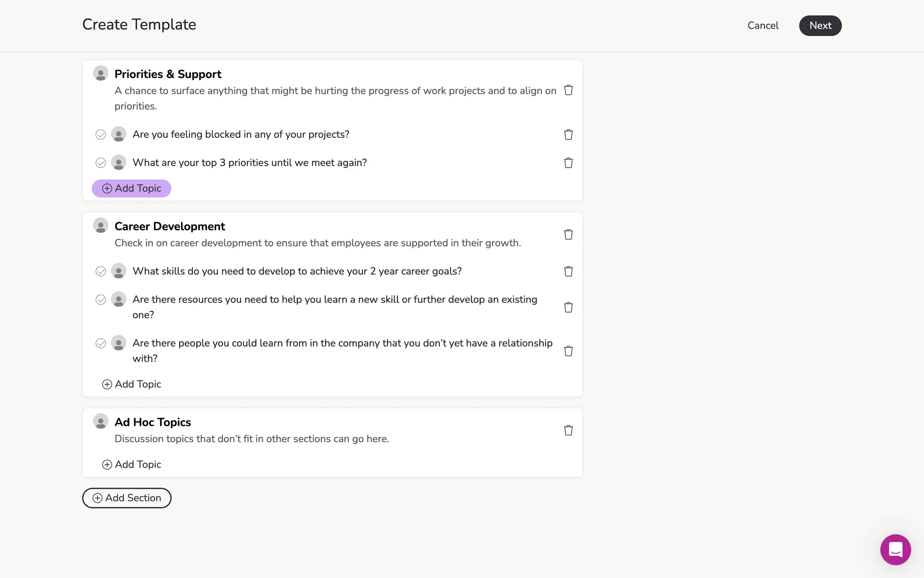Check off 'Are you feeling blocked' topic
This screenshot has width=924, height=578.
click(101, 135)
